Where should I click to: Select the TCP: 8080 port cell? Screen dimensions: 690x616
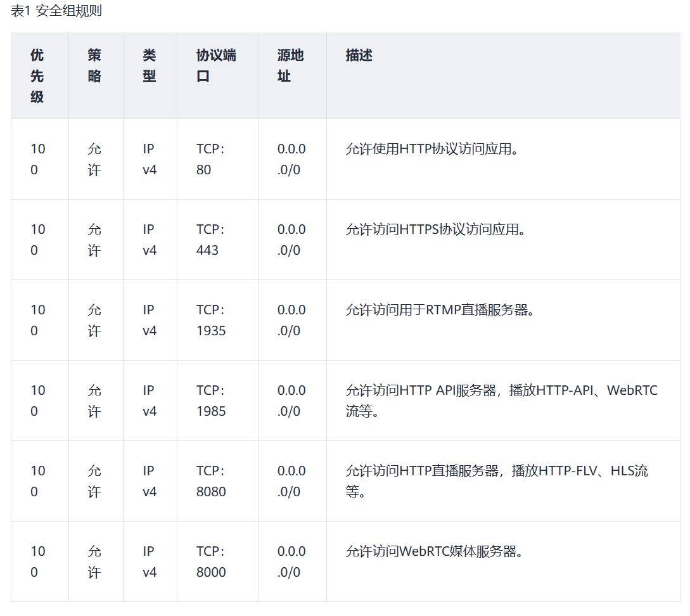click(210, 481)
